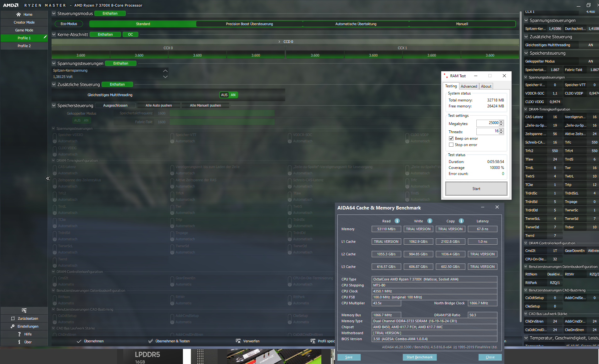The height and width of the screenshot is (364, 599).
Task: Click the pencil edit icon on Profile 1
Action: (45, 37)
